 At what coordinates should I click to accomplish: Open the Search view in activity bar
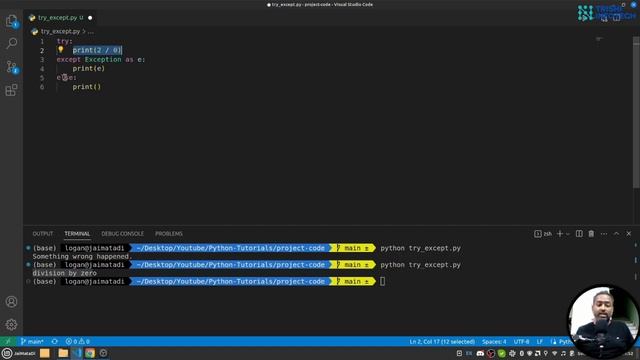11,43
